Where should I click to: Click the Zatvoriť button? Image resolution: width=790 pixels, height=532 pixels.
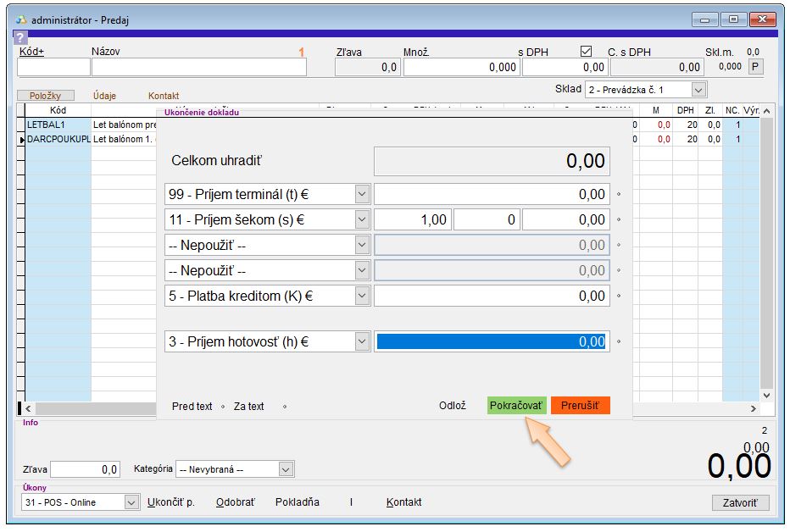click(740, 503)
